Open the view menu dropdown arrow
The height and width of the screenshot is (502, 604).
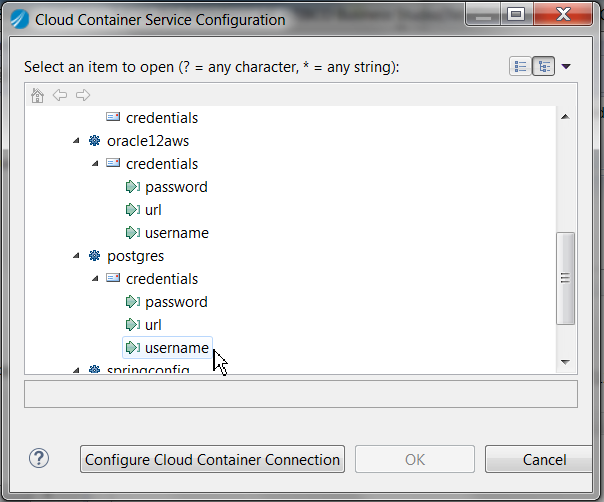click(x=566, y=66)
